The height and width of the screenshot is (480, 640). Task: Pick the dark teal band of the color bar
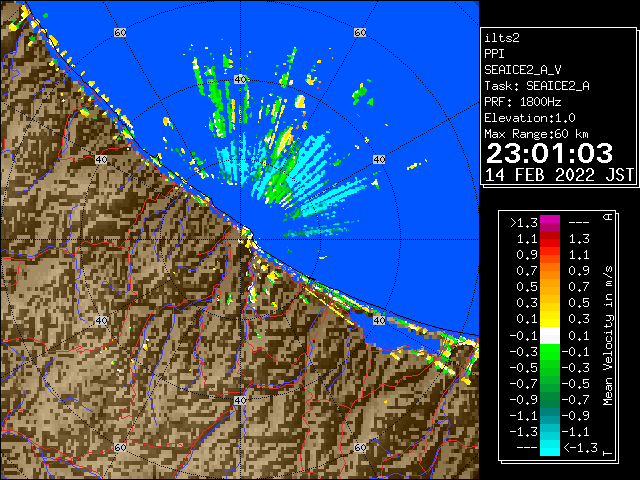point(550,416)
